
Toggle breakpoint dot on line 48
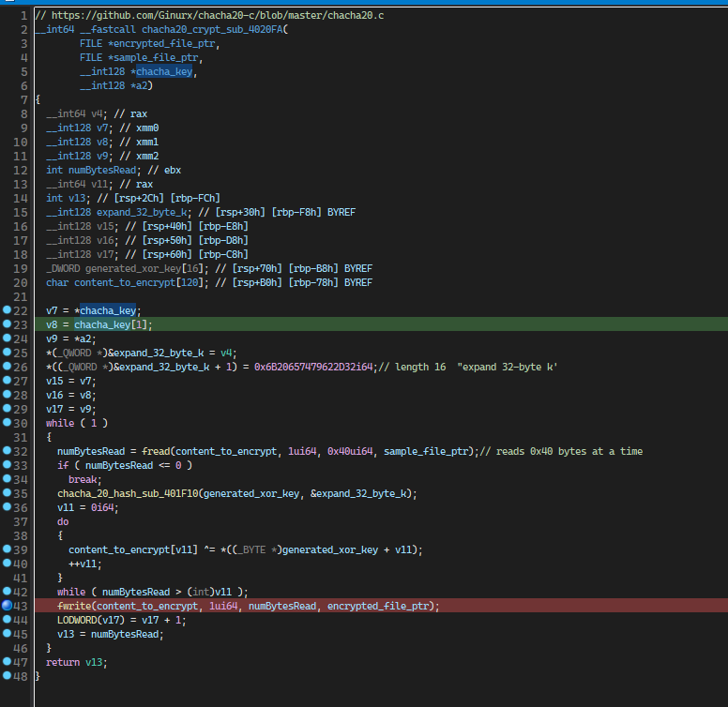click(x=7, y=675)
